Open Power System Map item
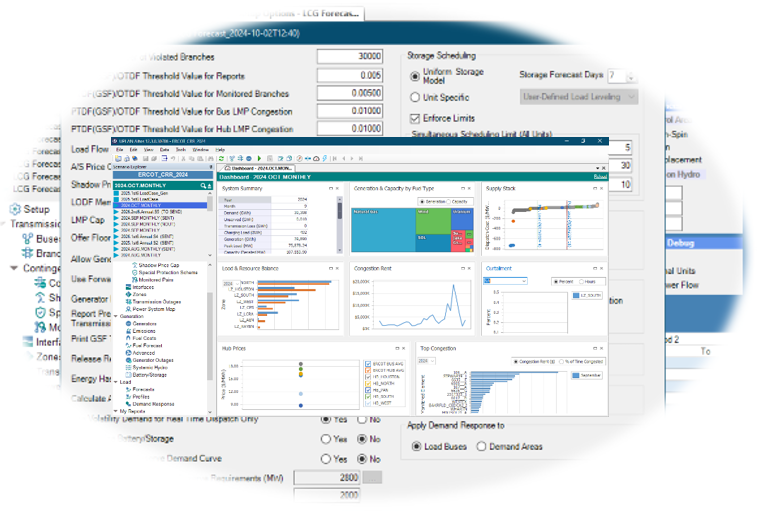Screen dimensions: 764x515 (153, 309)
